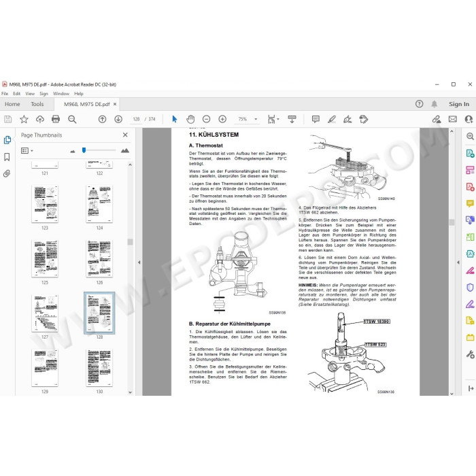Go to next page arrow

(118, 119)
